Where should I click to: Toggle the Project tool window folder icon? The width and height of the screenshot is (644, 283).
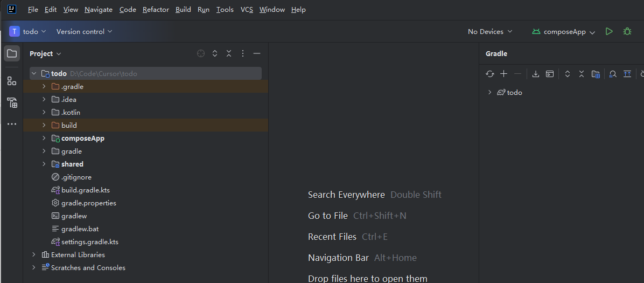click(x=12, y=53)
